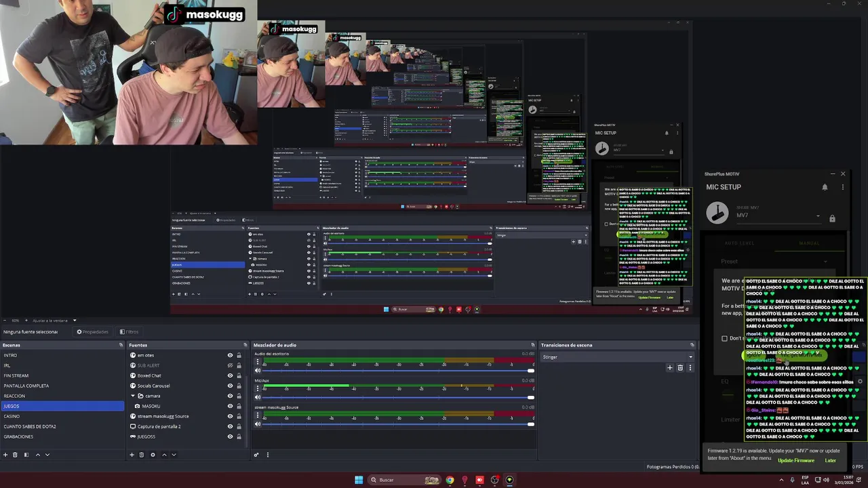Image resolution: width=868 pixels, height=488 pixels.
Task: Show the SUB ALERT source
Action: click(x=230, y=365)
